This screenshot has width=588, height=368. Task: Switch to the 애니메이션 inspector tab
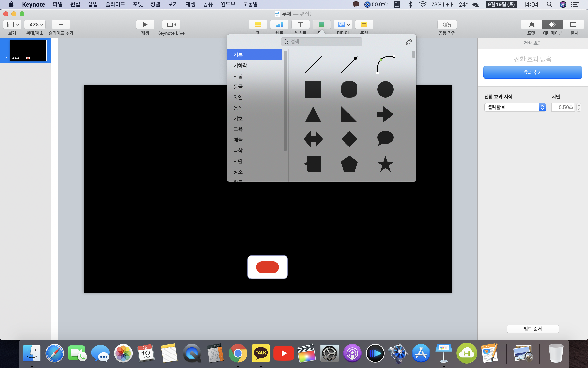pos(552,25)
